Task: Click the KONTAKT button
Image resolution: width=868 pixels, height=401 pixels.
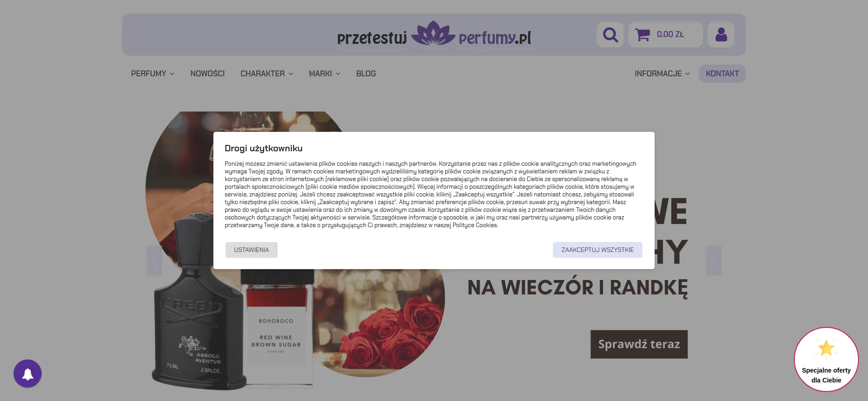Action: click(722, 74)
